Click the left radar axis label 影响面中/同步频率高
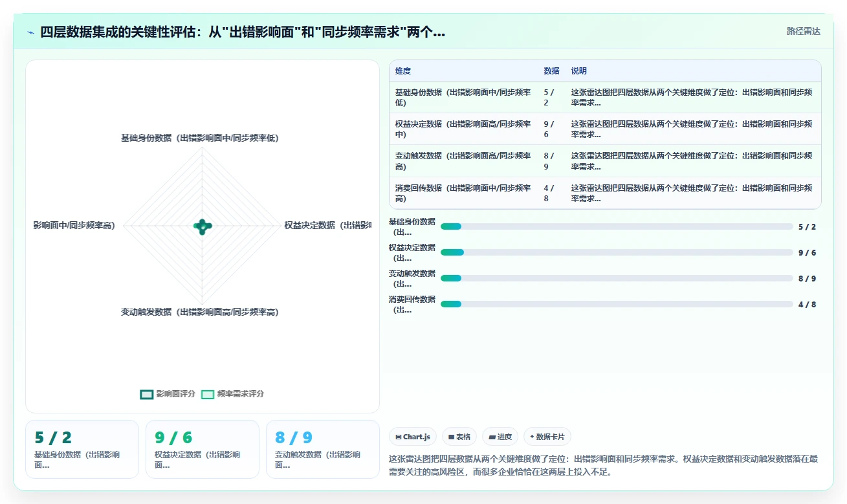847x504 pixels. 74,225
